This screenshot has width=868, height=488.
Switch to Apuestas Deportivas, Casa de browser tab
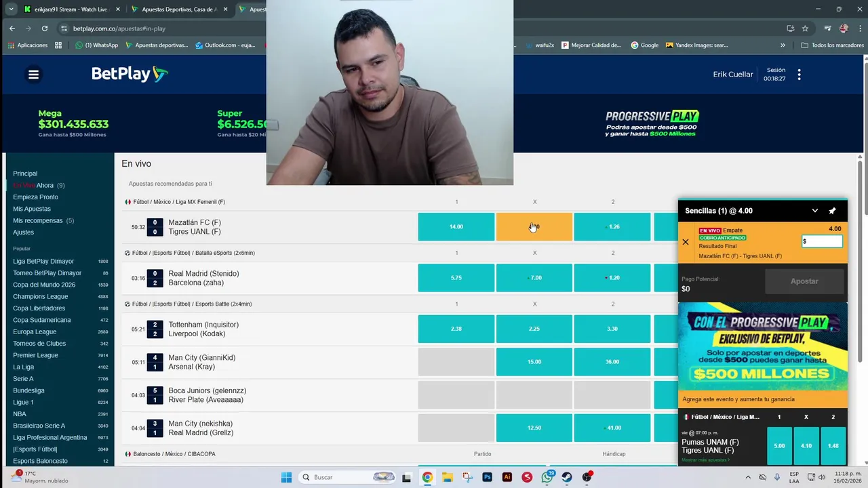(x=180, y=9)
